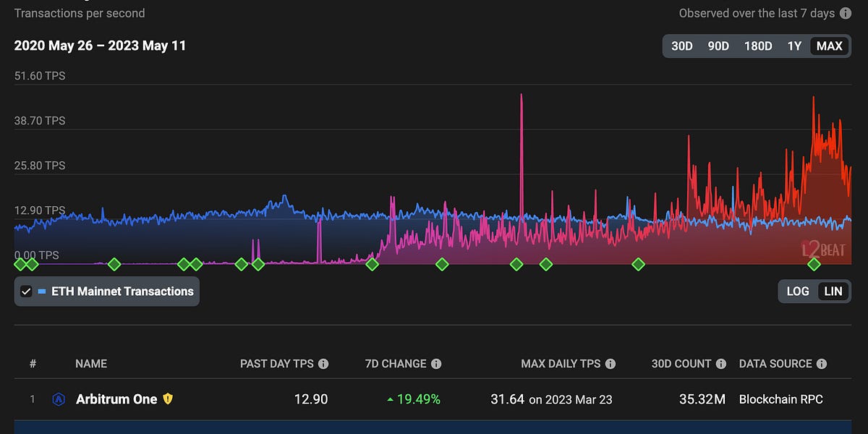The height and width of the screenshot is (434, 868).
Task: Click the 31.64 on 2023 Mar 23 value
Action: click(x=550, y=399)
